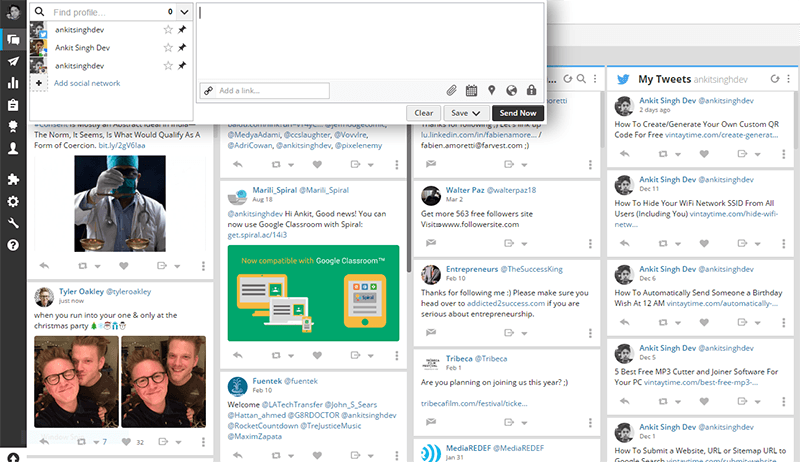Open the get.spiral.ac/14i3 link
The image size is (800, 462).
pyautogui.click(x=257, y=235)
